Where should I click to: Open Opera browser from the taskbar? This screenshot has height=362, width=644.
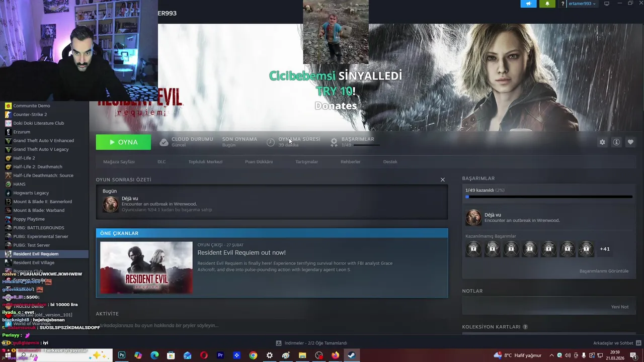coord(204,355)
